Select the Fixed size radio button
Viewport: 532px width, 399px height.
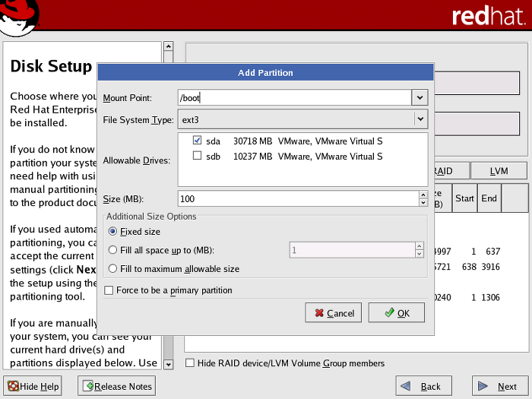(x=112, y=231)
